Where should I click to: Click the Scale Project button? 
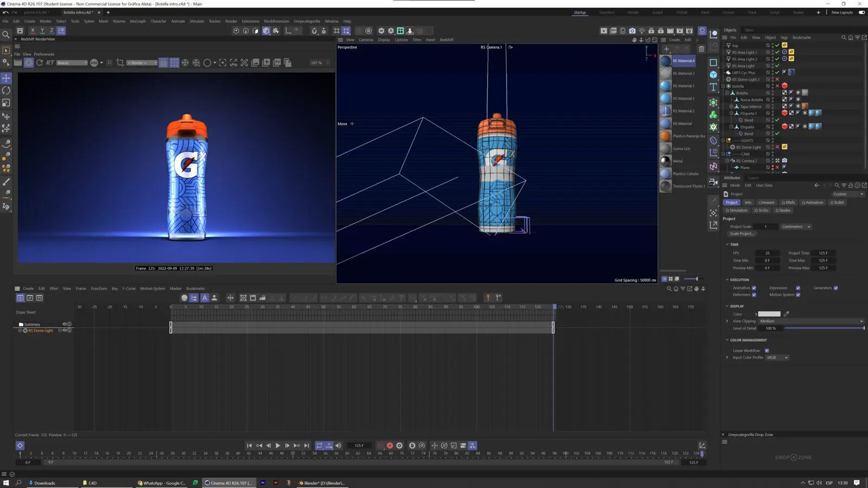(742, 234)
